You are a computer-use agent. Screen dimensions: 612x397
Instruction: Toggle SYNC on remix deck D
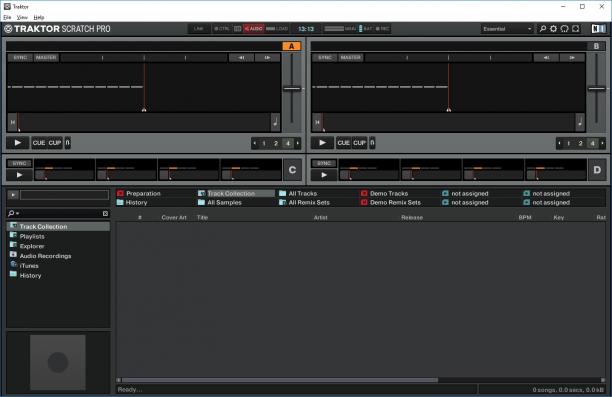324,163
